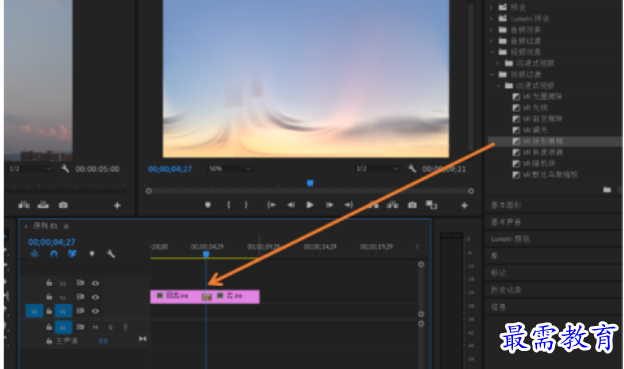The height and width of the screenshot is (369, 624).
Task: Open the 序列 01 panel menu
Action: [x=66, y=226]
